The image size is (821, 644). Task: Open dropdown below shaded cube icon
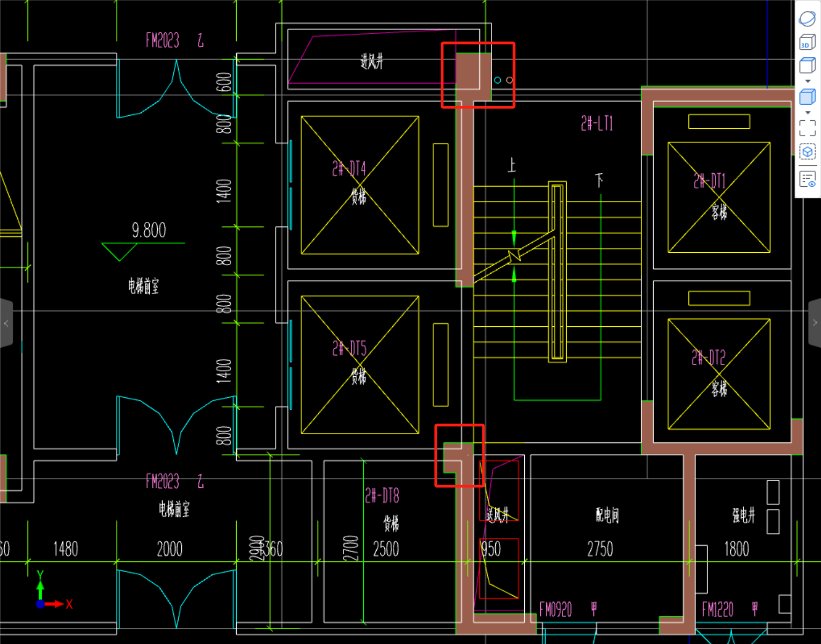(808, 113)
